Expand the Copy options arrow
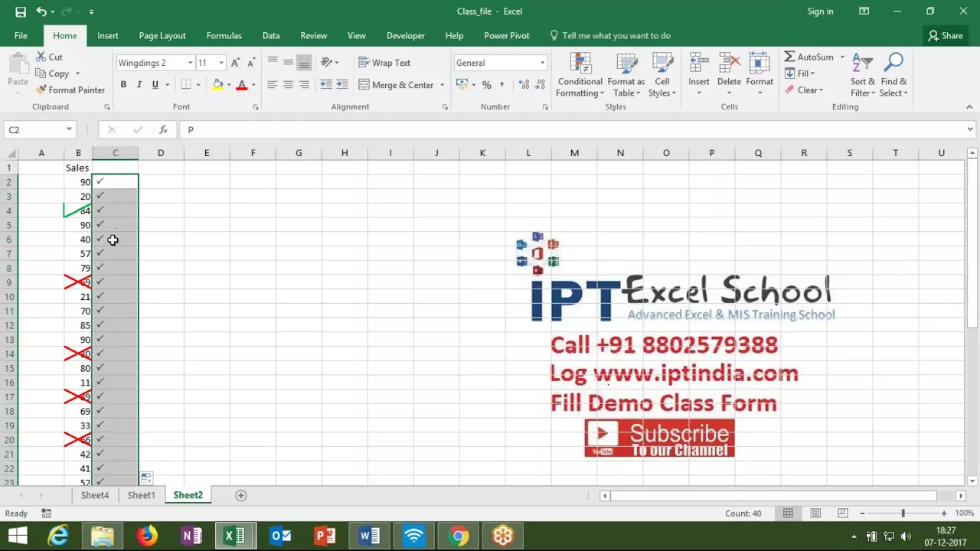Image resolution: width=980 pixels, height=551 pixels. pos(77,74)
